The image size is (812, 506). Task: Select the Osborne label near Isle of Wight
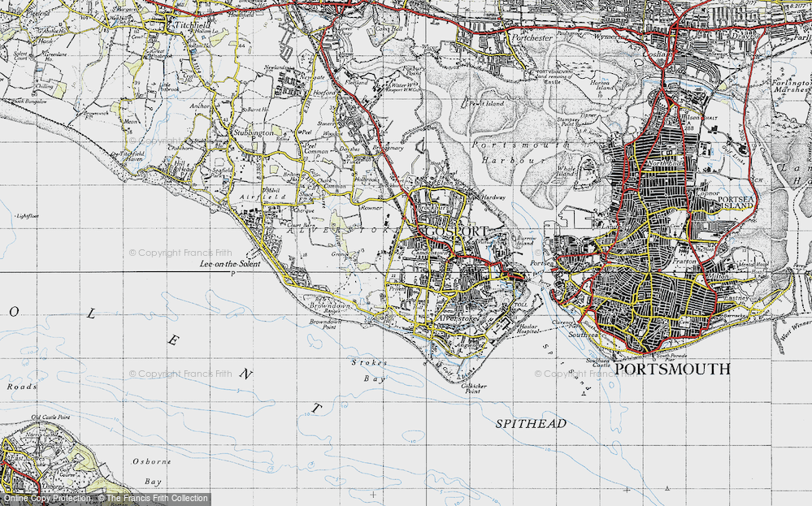[x=151, y=461]
